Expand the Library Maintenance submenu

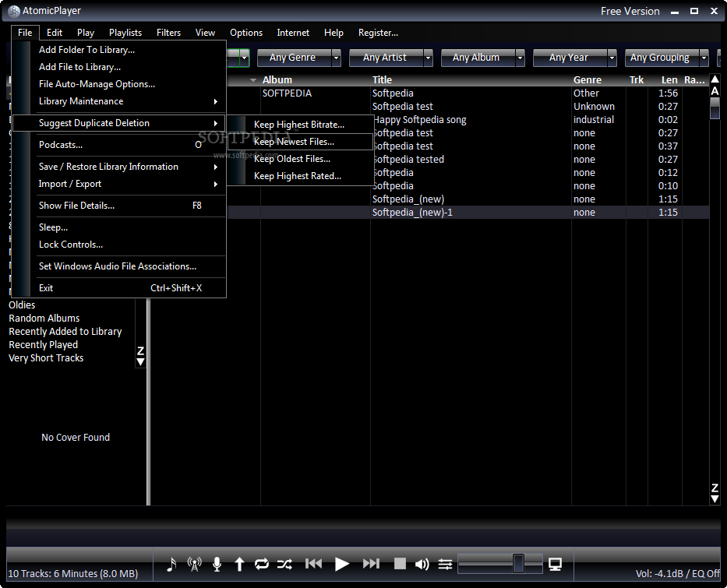[118, 101]
